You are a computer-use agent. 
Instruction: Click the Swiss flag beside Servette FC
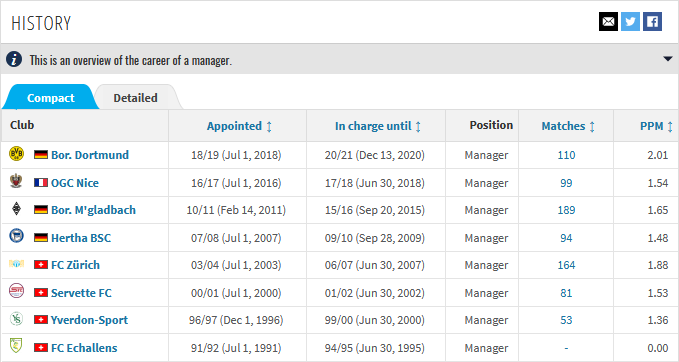point(41,293)
